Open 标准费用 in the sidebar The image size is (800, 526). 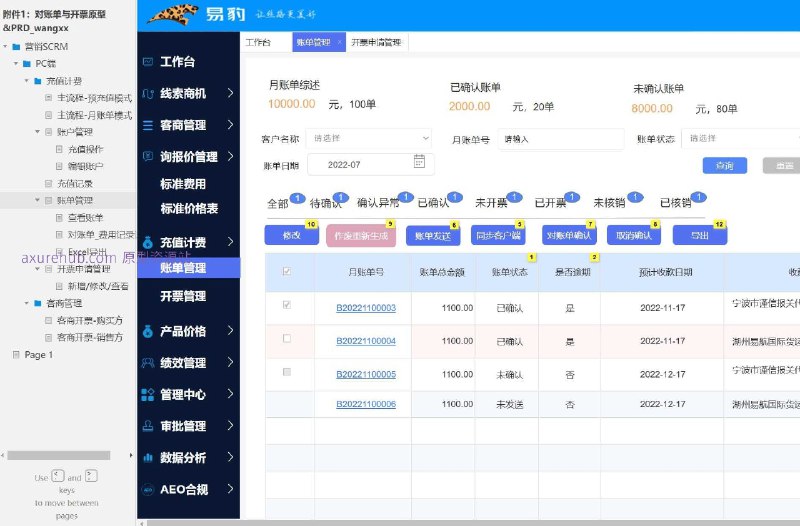coord(183,184)
